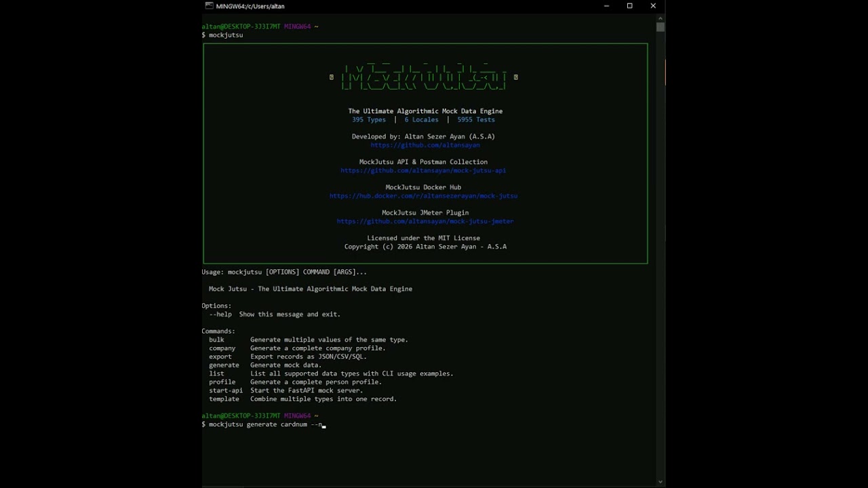Click the 'cardnum' argument in the command line

[x=294, y=424]
